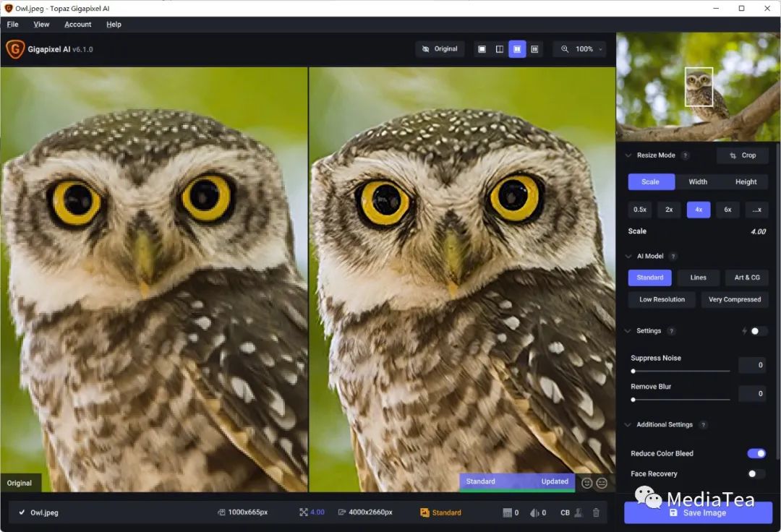The width and height of the screenshot is (781, 532).
Task: Click the Suppress Noise slider handle
Action: point(633,372)
